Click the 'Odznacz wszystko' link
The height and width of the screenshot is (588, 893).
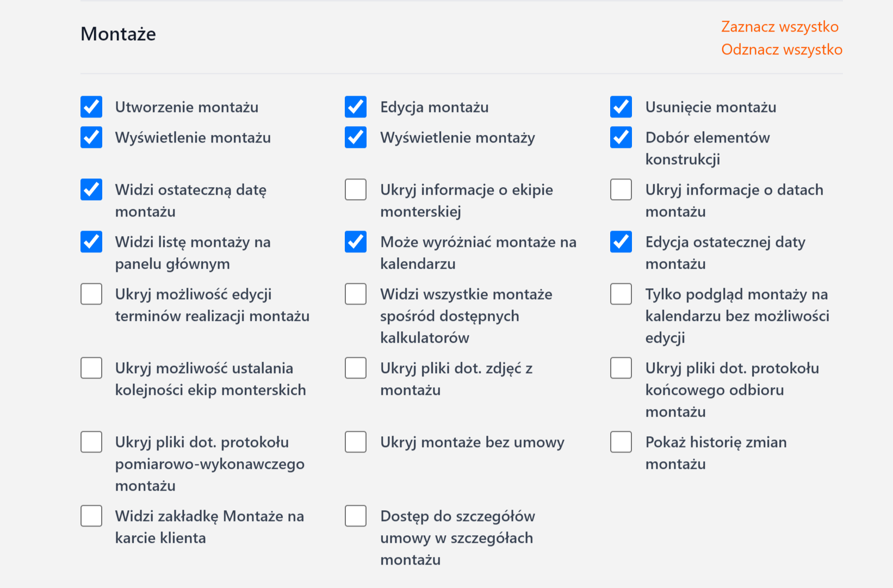782,49
